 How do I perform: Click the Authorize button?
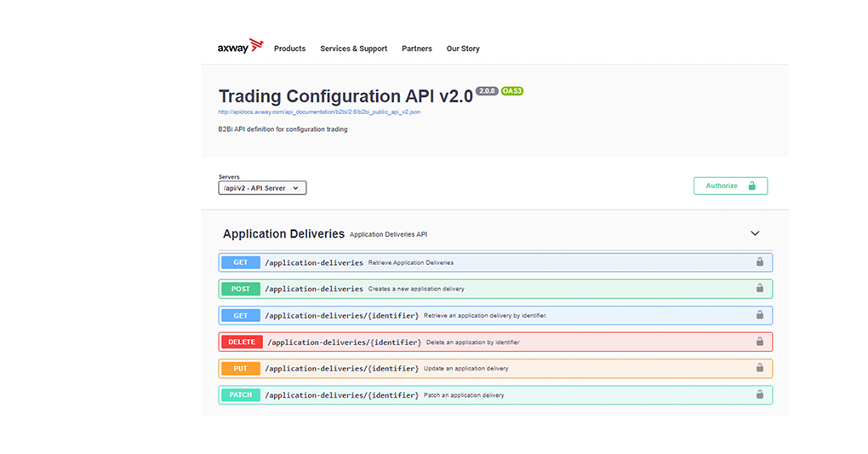coord(730,186)
